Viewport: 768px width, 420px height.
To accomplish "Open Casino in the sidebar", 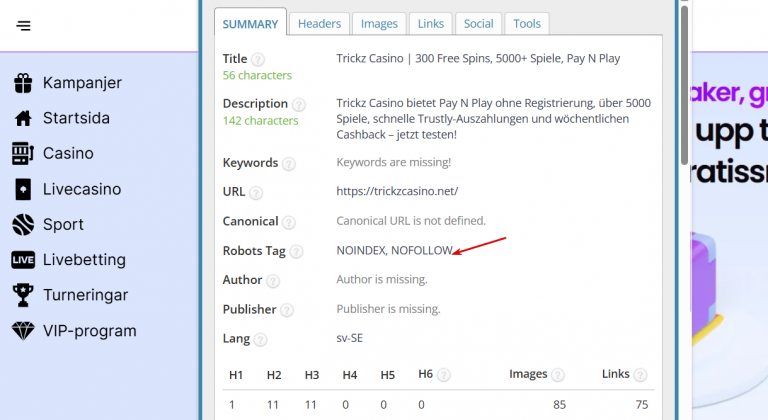I will coord(68,153).
